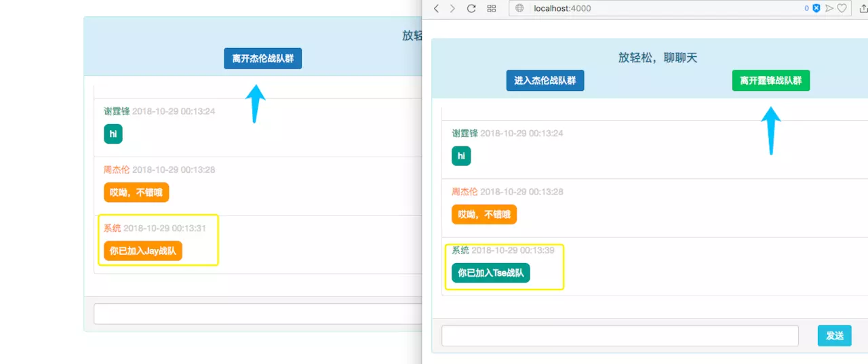Focus the message input in left window
This screenshot has height=364, width=868.
pos(258,314)
